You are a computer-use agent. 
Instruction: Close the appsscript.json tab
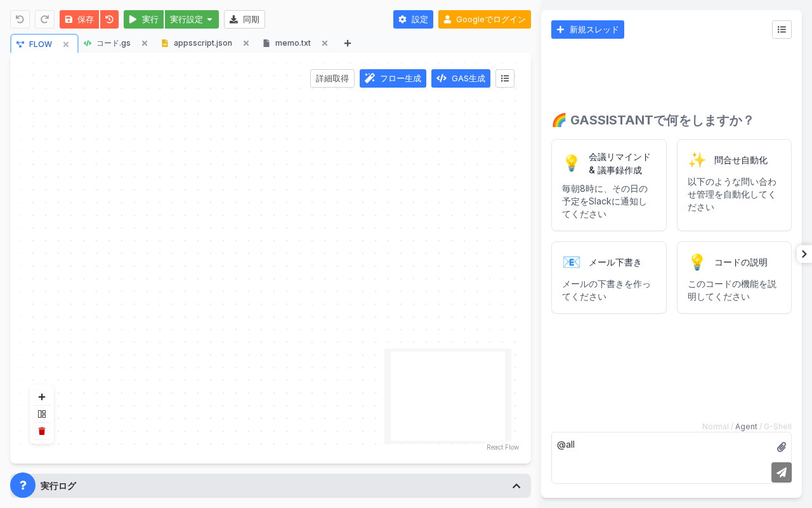(246, 43)
